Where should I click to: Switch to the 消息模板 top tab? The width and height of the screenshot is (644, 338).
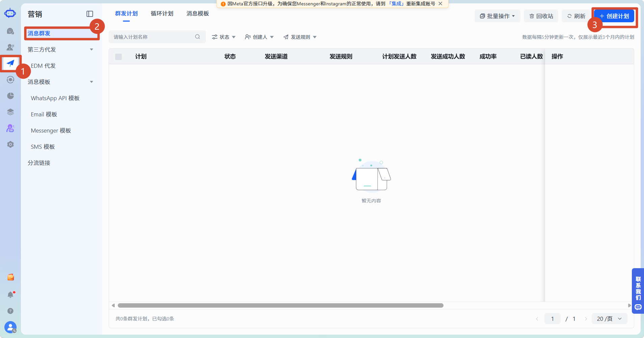pyautogui.click(x=198, y=13)
